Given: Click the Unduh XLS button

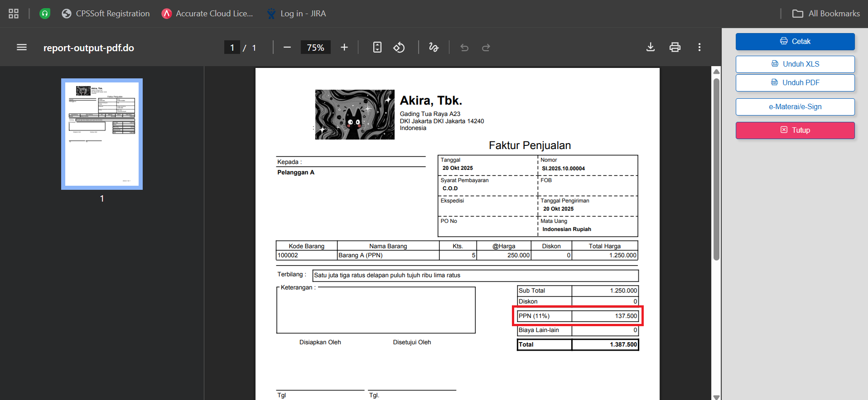Looking at the screenshot, I should click(x=795, y=64).
